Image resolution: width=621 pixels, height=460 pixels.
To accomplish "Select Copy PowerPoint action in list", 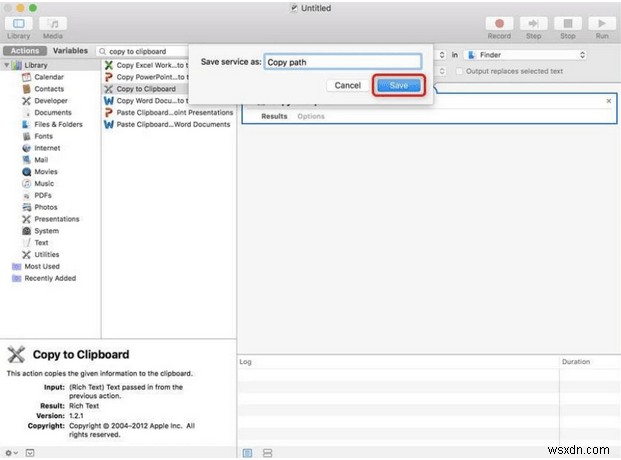I will click(146, 77).
